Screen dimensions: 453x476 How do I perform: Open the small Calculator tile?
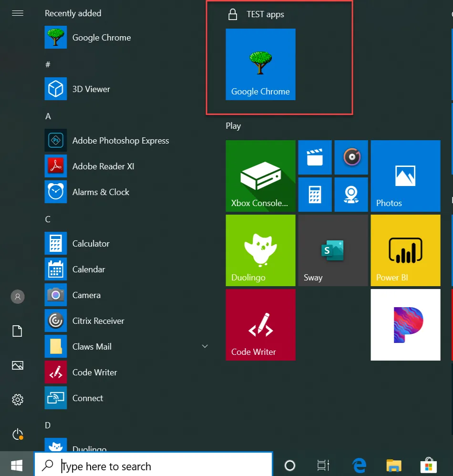pos(315,194)
